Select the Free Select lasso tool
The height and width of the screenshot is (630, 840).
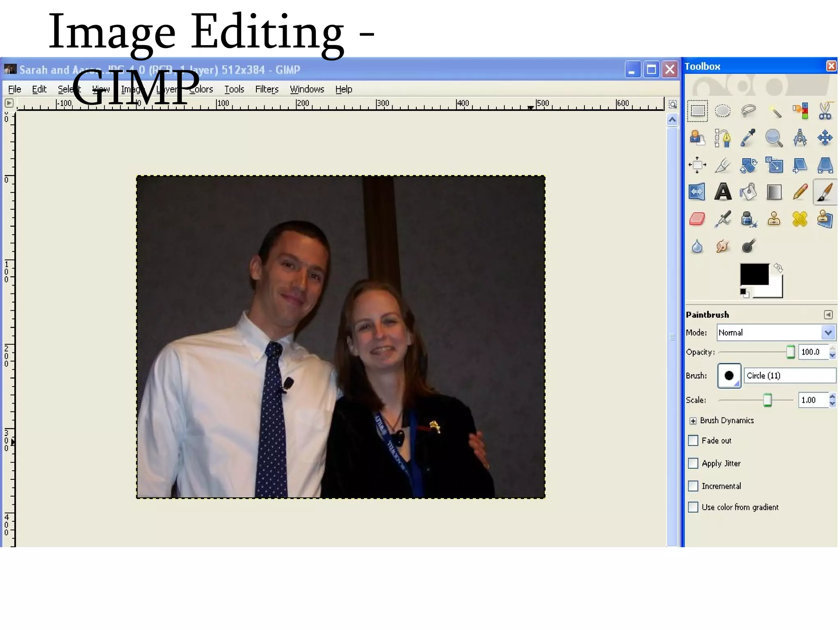click(x=749, y=111)
